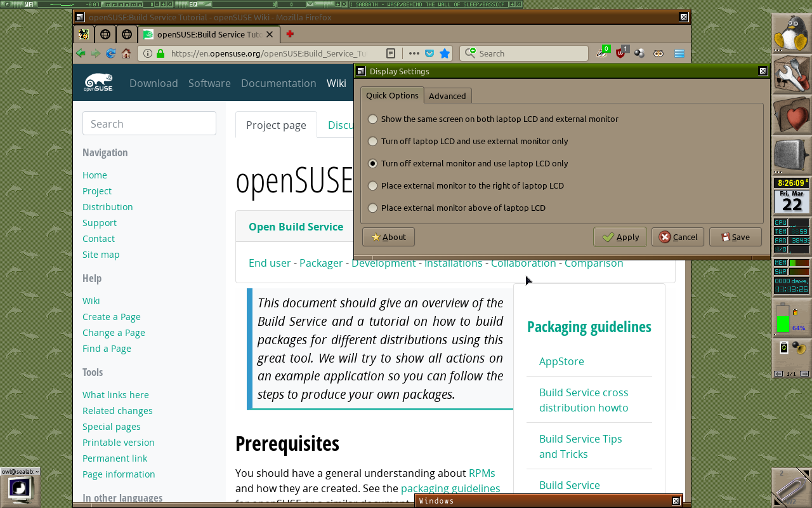Open the Firefox home page icon
The image size is (812, 508).
coord(126,53)
